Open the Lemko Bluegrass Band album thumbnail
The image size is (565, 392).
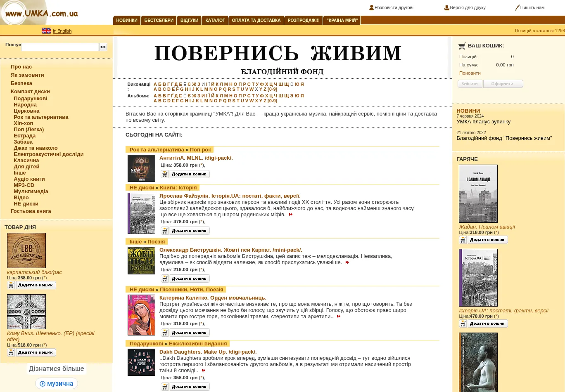tap(26, 250)
